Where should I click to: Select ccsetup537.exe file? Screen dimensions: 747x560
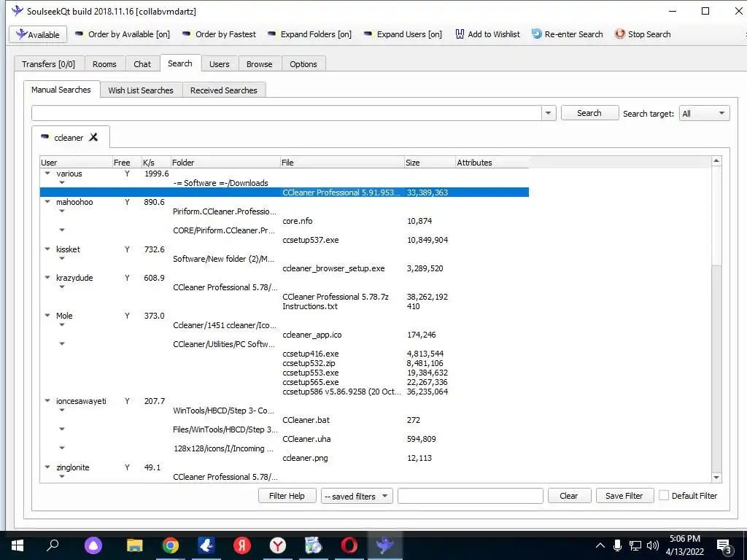(311, 240)
